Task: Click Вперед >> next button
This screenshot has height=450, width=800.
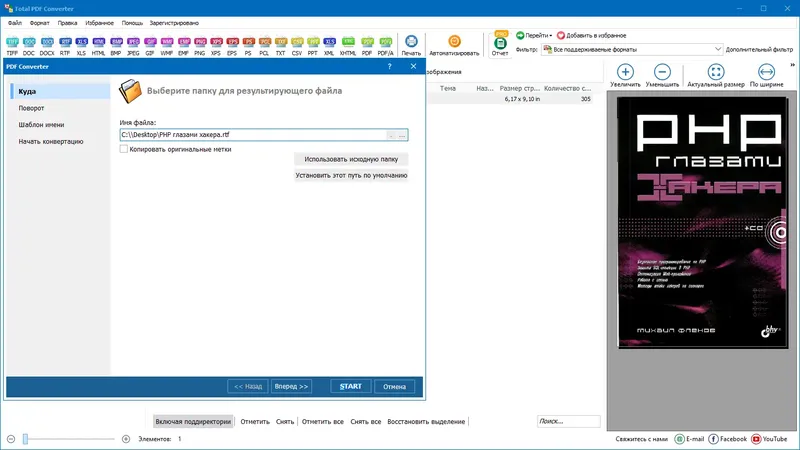Action: 291,386
